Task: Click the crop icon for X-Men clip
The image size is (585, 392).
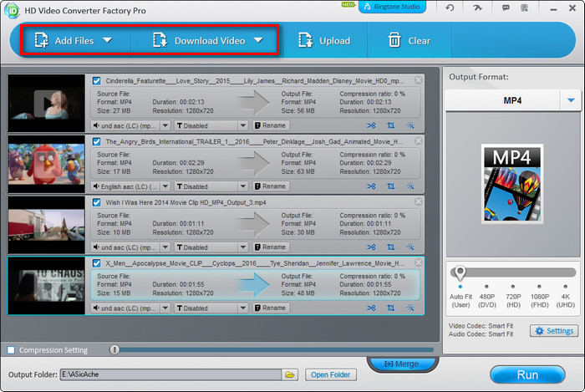Action: pyautogui.click(x=390, y=308)
